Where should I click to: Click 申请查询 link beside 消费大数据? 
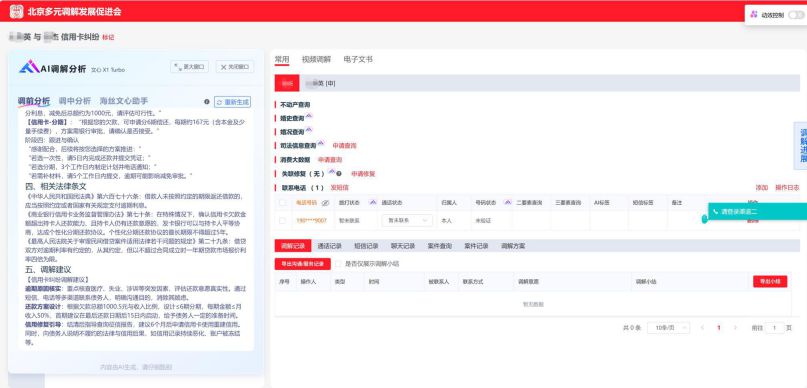click(330, 160)
